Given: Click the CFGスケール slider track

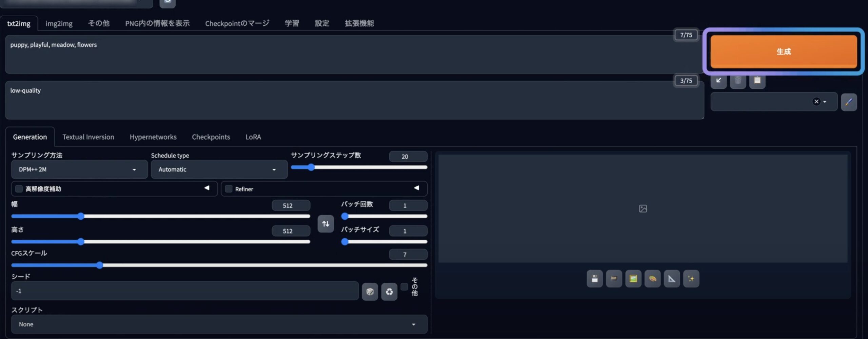Looking at the screenshot, I should pyautogui.click(x=219, y=265).
